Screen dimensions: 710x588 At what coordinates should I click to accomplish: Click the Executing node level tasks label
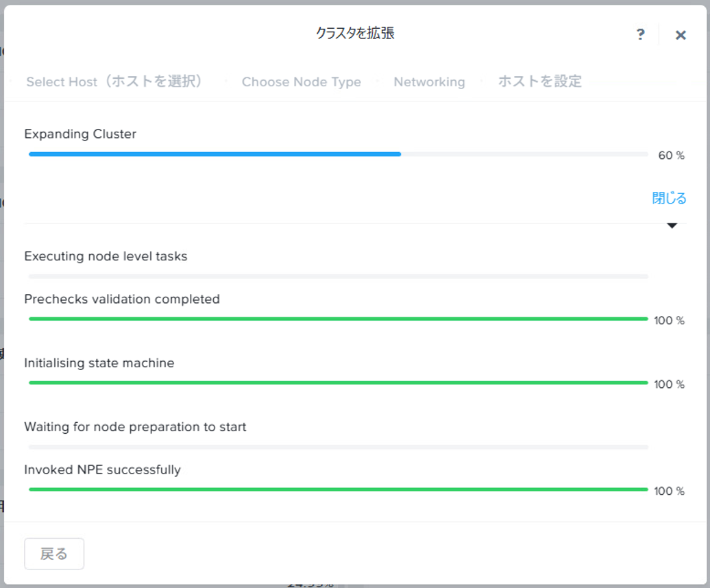(x=106, y=256)
